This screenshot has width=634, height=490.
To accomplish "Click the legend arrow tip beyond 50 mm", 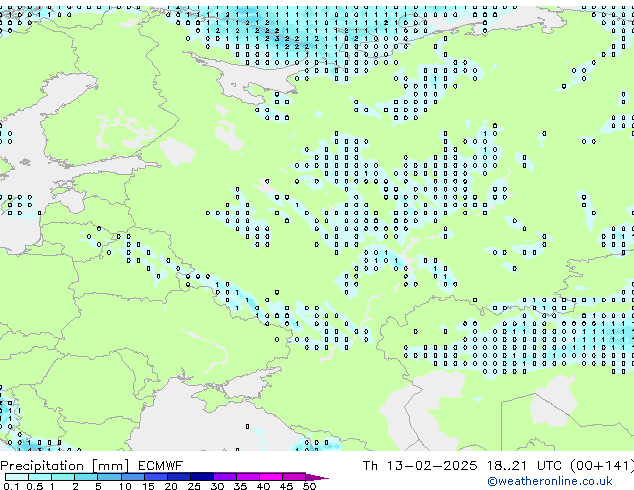I will tap(317, 477).
